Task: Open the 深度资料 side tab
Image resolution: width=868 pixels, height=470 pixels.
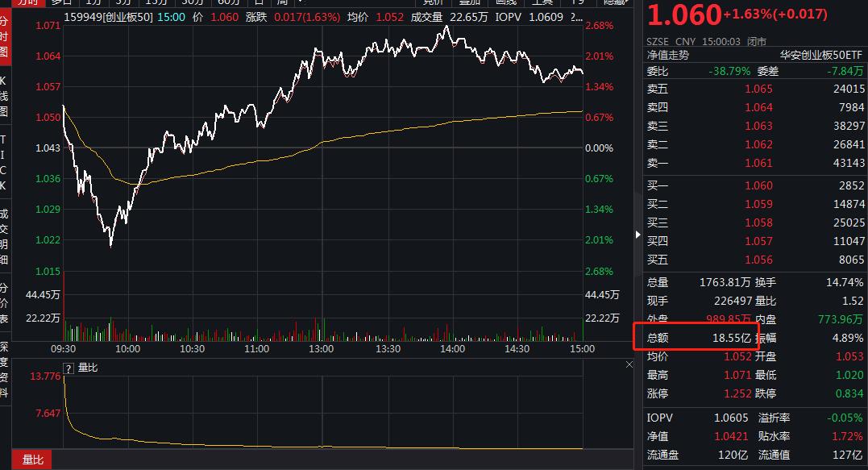Action: click(x=5, y=370)
